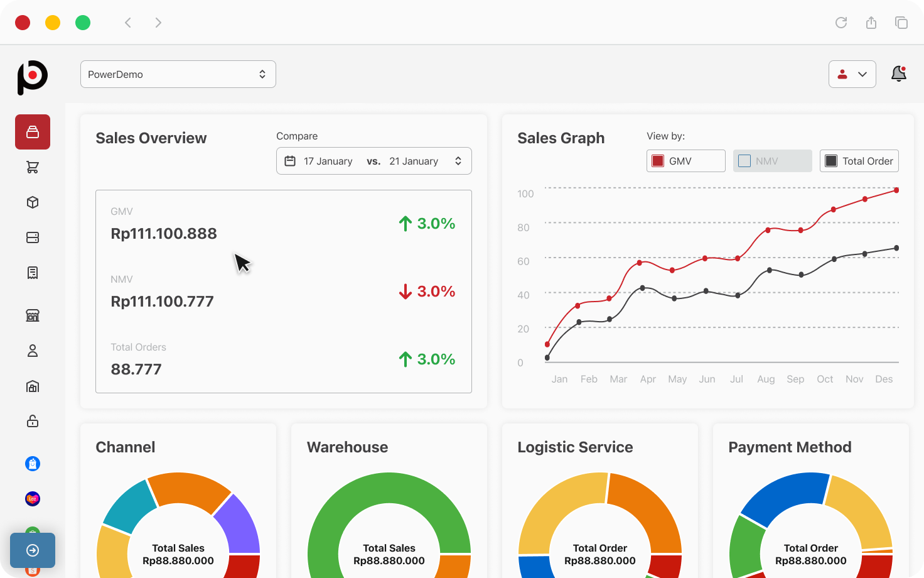The height and width of the screenshot is (578, 924).
Task: Click the PowerDemo logo in the sidebar
Action: tap(33, 77)
